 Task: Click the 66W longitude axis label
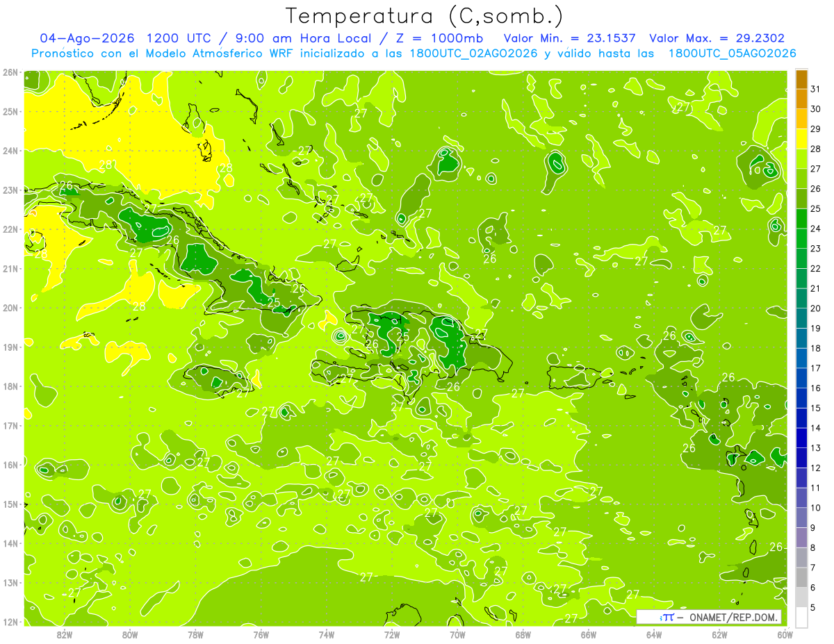pos(589,634)
